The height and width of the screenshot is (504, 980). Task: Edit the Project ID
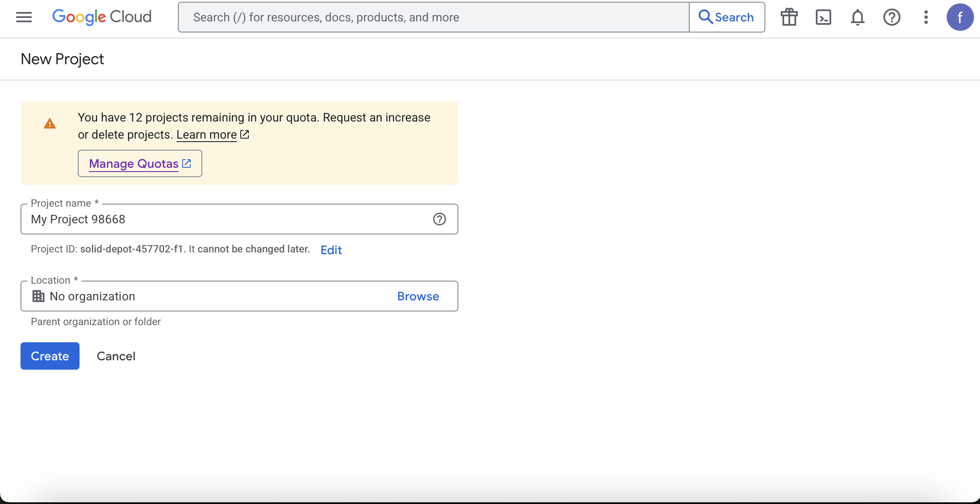point(331,250)
